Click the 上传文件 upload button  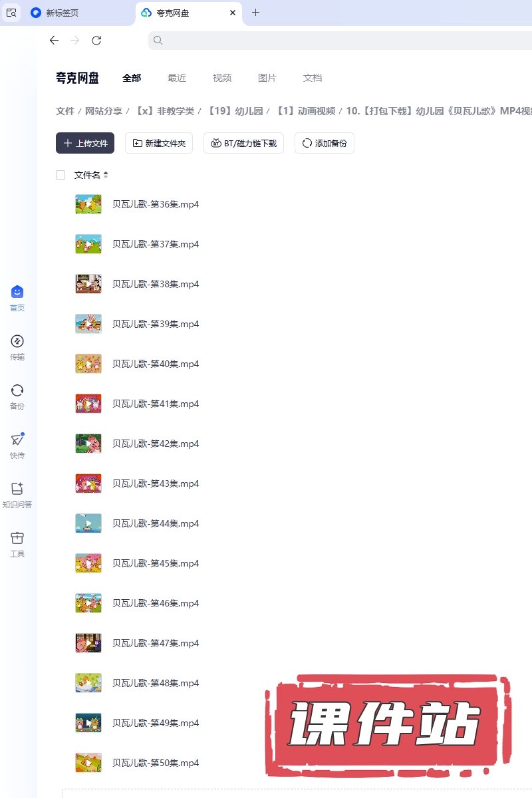85,143
